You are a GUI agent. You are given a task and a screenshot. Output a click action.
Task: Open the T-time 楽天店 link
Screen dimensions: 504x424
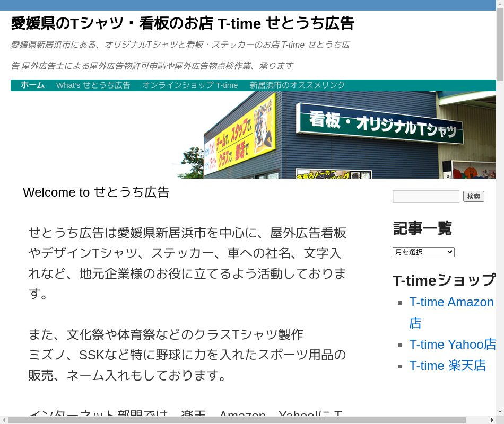447,366
